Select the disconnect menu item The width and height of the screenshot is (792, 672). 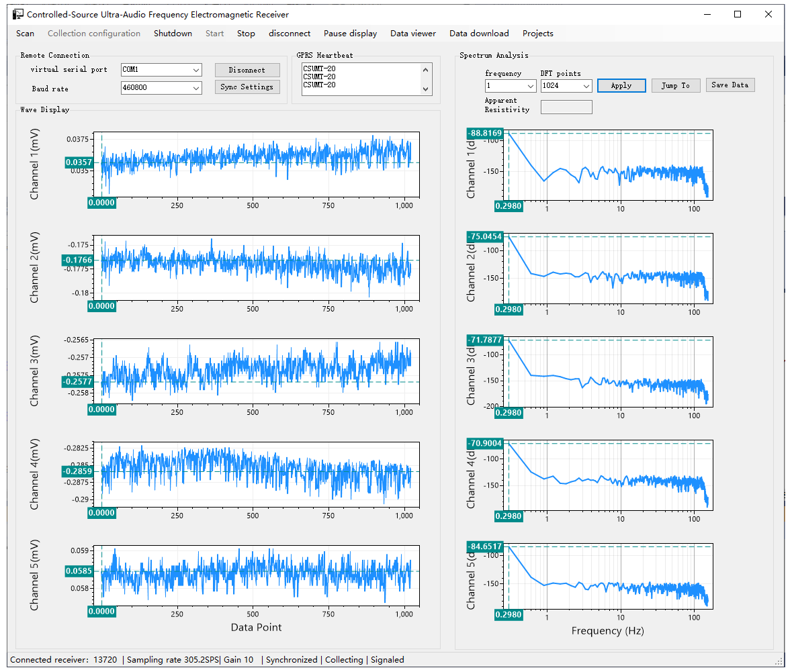(290, 34)
